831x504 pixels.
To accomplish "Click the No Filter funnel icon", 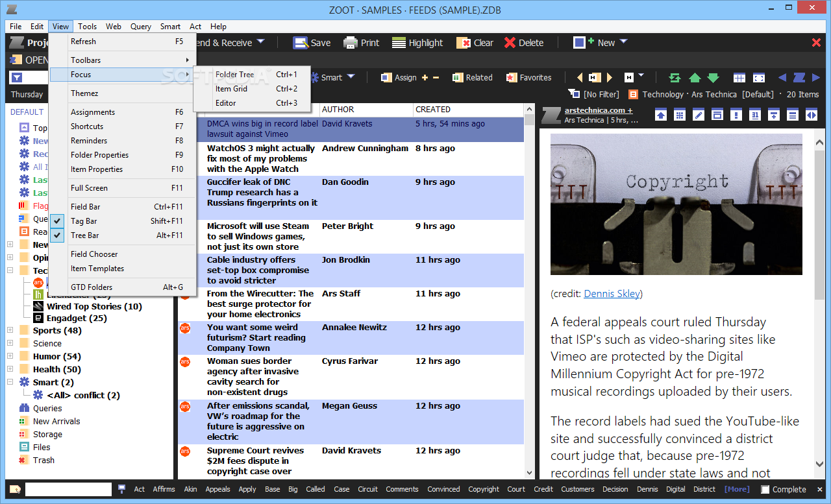I will [x=574, y=94].
